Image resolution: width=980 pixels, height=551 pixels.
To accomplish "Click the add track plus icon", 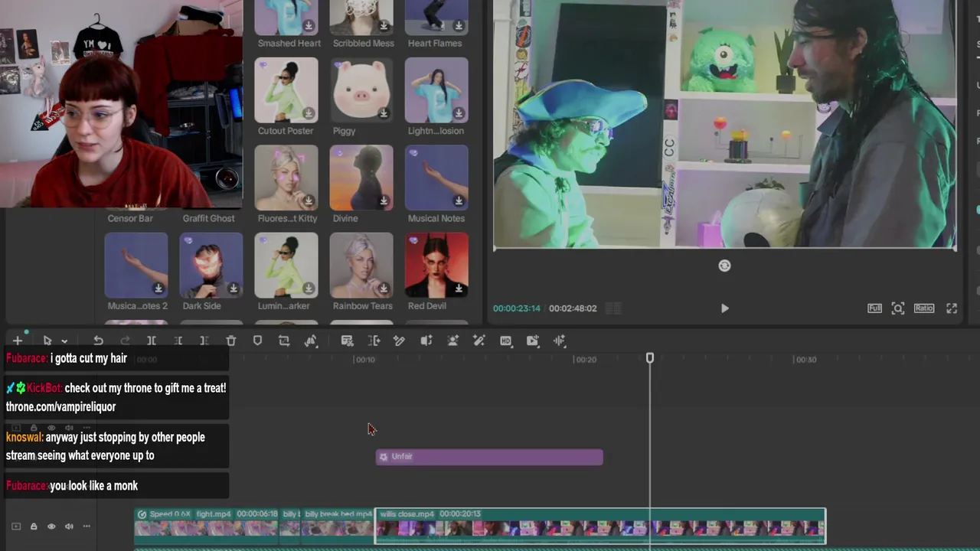I will click(x=17, y=341).
